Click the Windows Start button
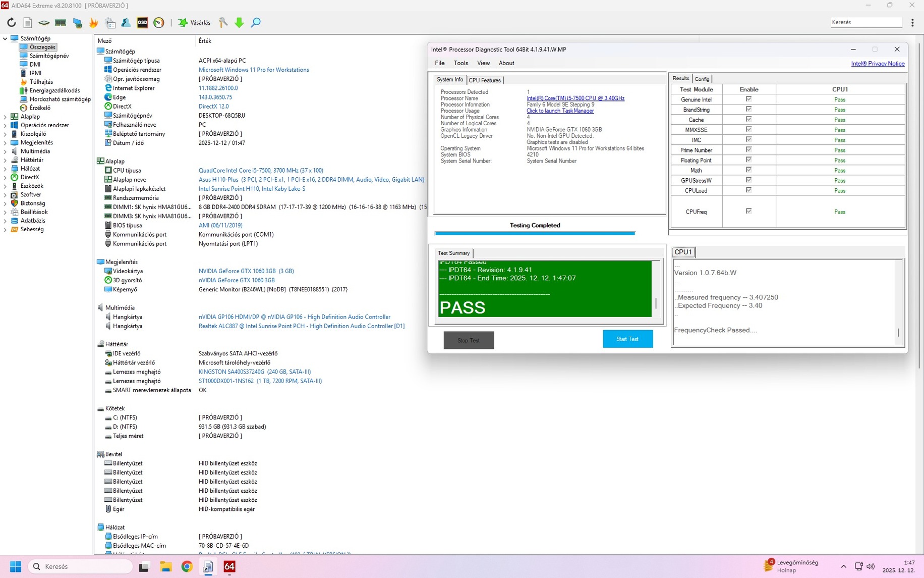The height and width of the screenshot is (578, 924). 16,566
